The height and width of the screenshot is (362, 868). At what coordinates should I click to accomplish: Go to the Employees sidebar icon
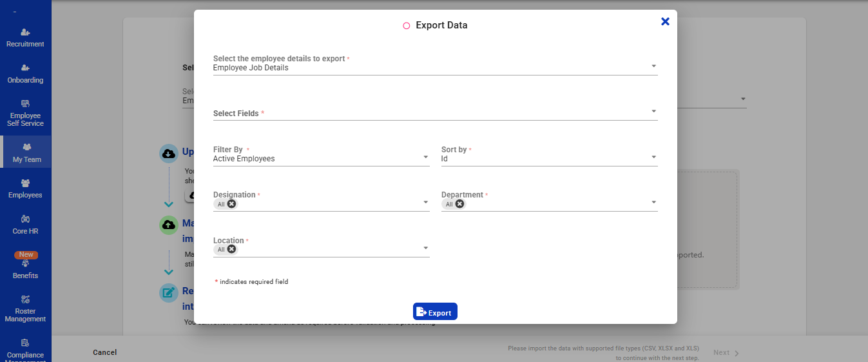point(25,183)
